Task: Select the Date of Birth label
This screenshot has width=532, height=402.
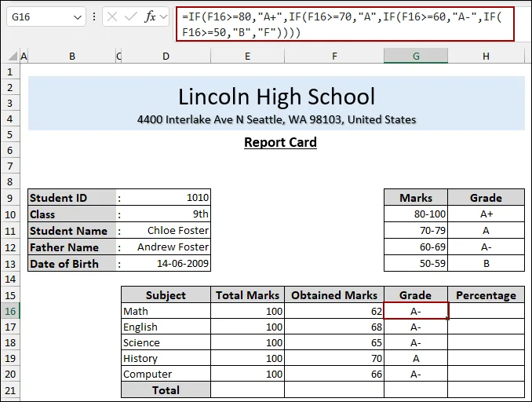Action: coord(72,264)
